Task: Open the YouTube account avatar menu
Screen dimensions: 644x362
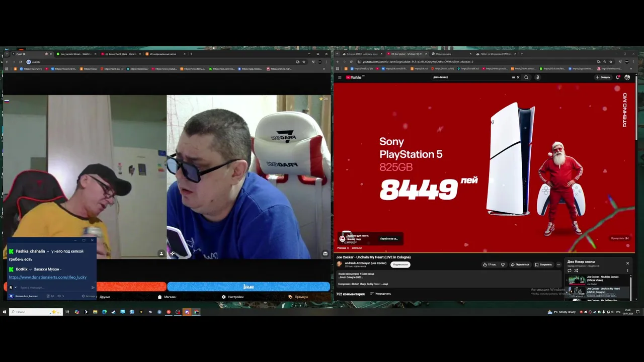Action: click(x=627, y=77)
